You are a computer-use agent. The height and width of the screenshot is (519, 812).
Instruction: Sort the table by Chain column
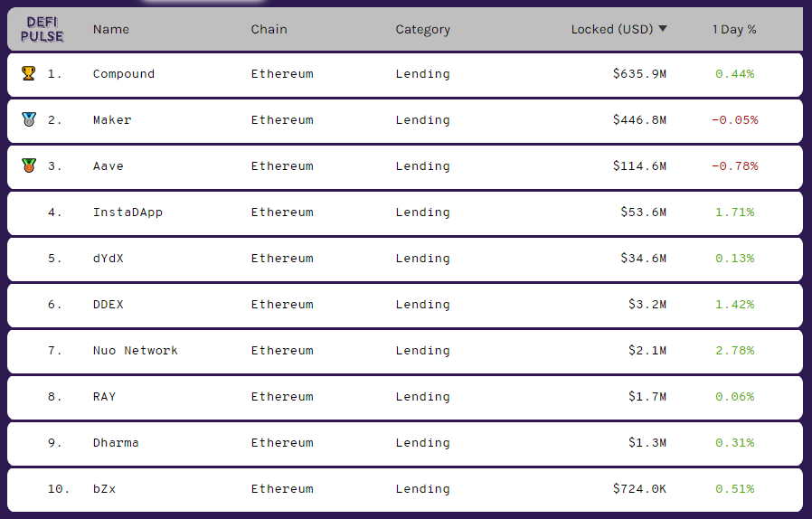269,29
